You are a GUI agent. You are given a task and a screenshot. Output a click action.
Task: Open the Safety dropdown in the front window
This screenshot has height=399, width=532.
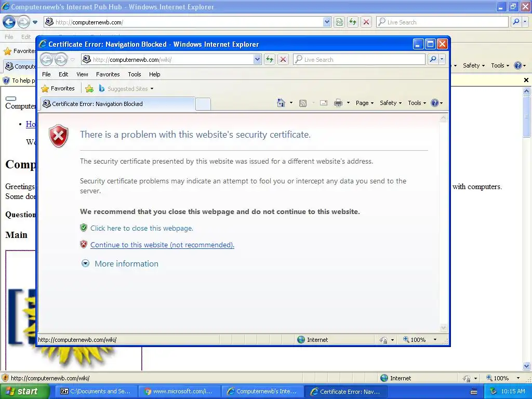click(x=391, y=103)
